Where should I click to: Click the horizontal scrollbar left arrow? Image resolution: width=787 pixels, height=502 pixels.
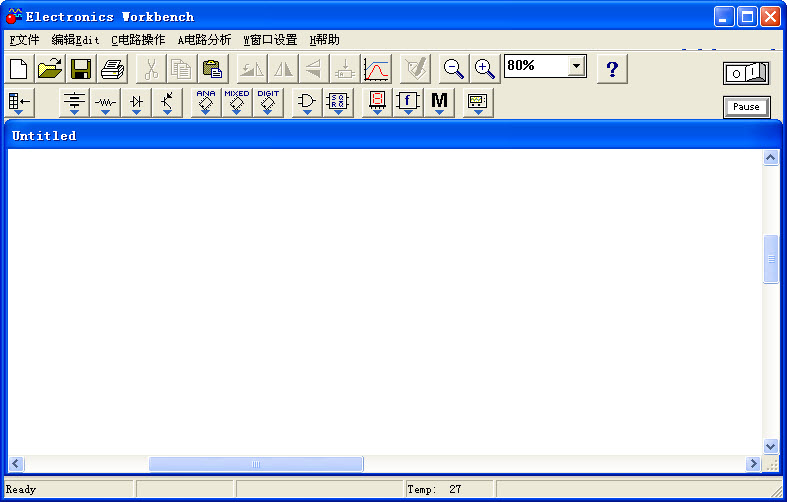coord(16,463)
